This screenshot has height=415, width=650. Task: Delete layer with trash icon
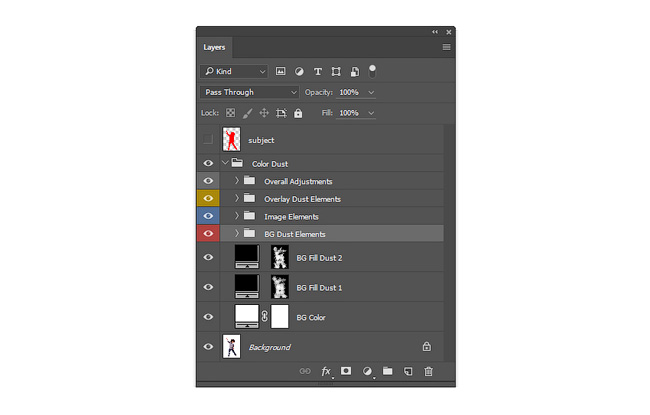click(428, 371)
